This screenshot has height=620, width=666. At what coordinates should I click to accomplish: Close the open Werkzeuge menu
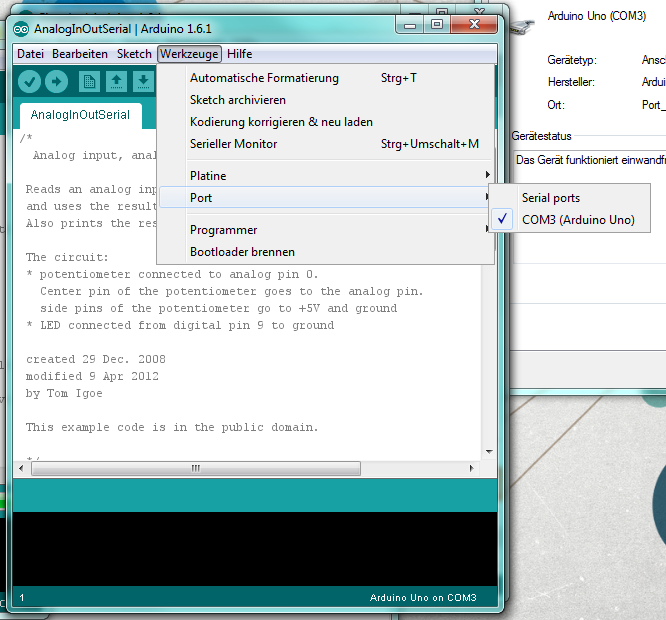[x=189, y=54]
